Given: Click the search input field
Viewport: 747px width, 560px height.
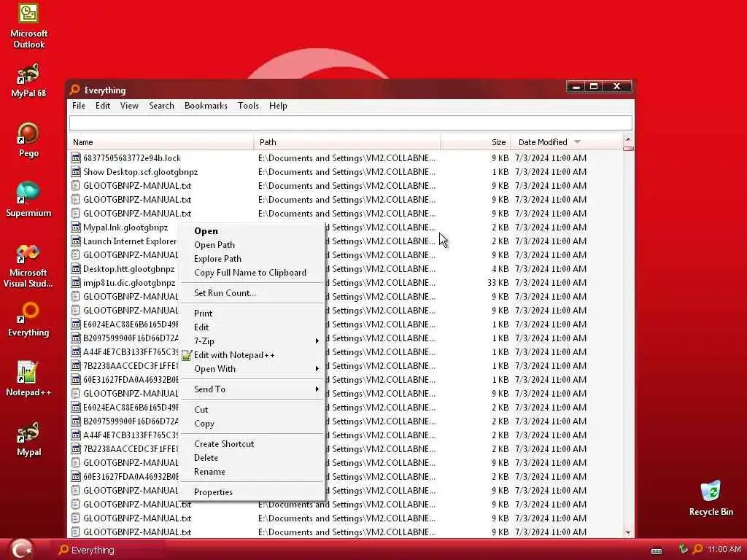Looking at the screenshot, I should (351, 122).
